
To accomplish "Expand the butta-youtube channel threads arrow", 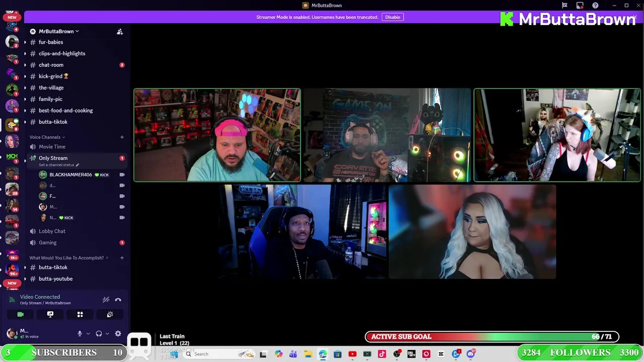I will tap(25, 279).
